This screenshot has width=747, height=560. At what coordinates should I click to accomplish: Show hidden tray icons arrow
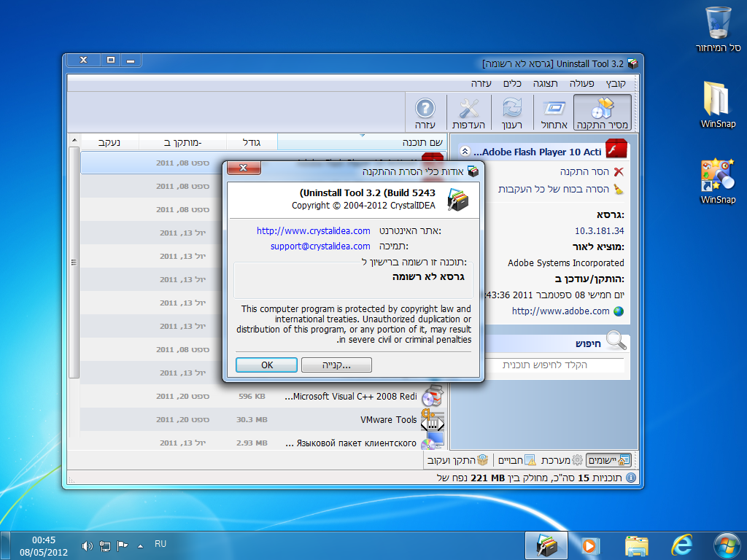point(141,546)
